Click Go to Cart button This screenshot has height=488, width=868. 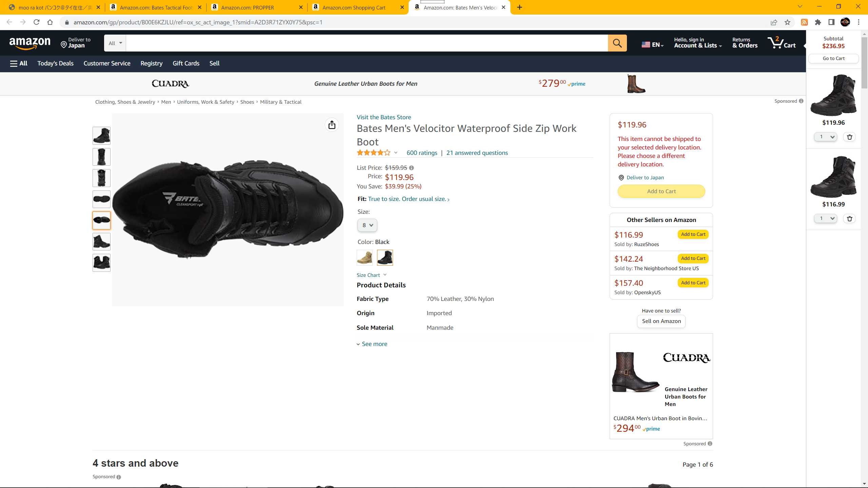pos(833,59)
